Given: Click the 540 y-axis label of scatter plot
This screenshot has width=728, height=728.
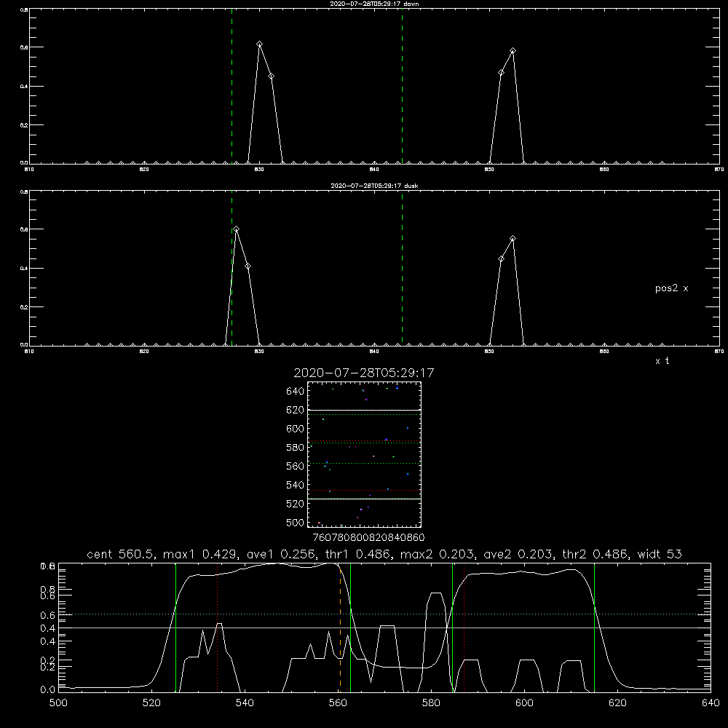Looking at the screenshot, I should (x=296, y=485).
